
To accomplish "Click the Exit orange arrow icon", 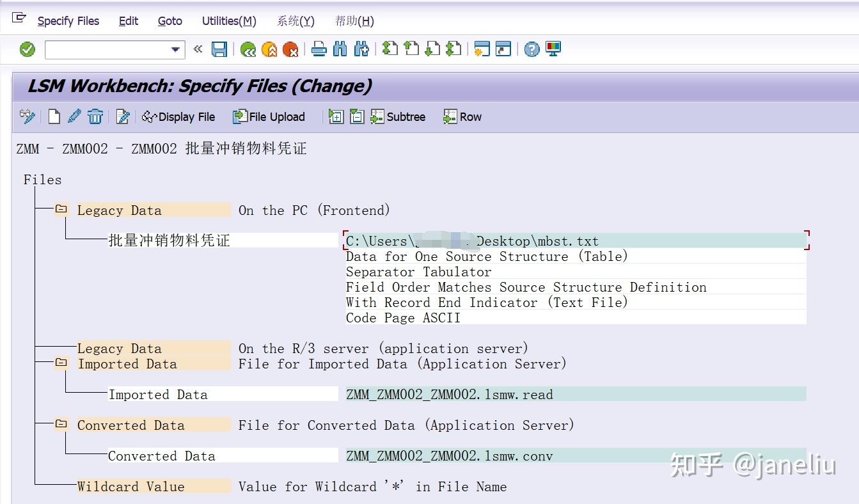I will 269,49.
